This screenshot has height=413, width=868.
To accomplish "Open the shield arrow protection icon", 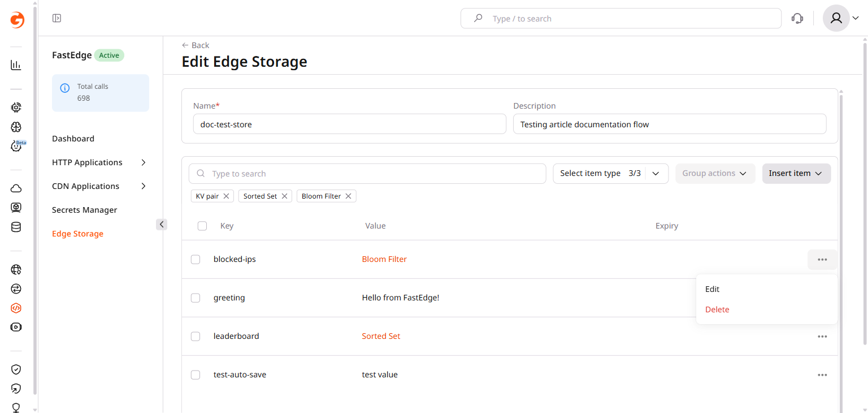I will coord(16,389).
